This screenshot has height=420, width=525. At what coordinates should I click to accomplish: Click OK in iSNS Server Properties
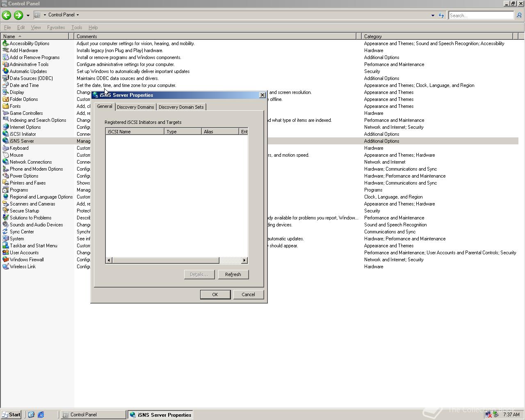[x=215, y=294]
